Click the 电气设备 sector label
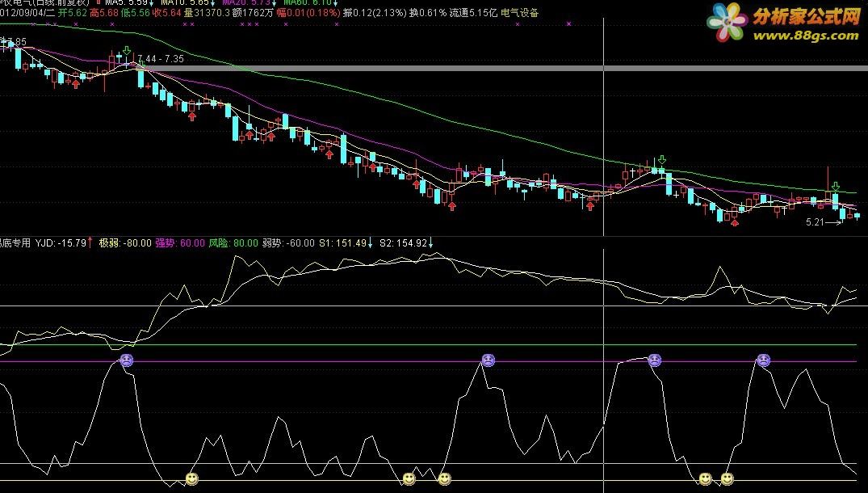868x493 pixels. pyautogui.click(x=519, y=12)
